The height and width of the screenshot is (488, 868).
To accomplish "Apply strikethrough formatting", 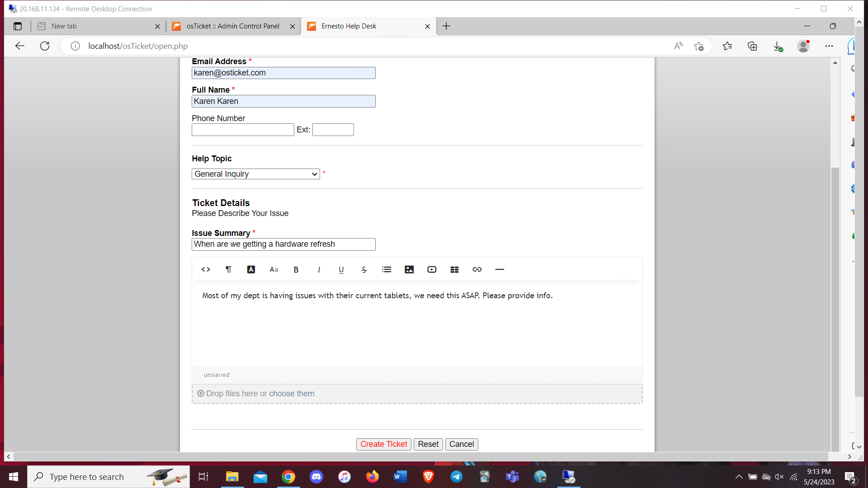I will tap(364, 269).
